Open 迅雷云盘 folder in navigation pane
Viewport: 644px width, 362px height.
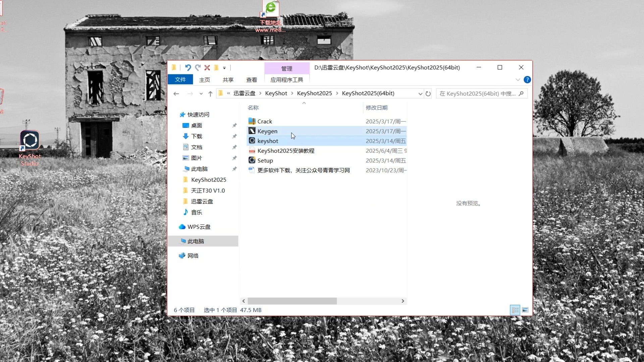(x=202, y=201)
